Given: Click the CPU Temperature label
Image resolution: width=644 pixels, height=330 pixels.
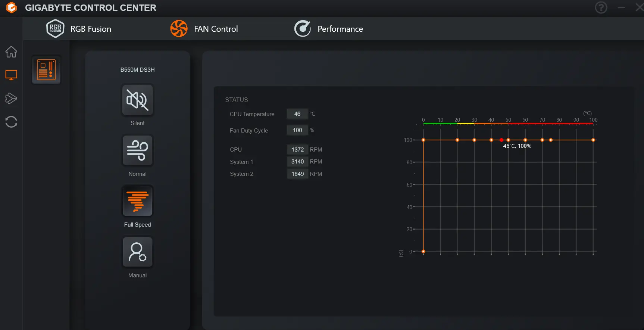Looking at the screenshot, I should click(252, 114).
